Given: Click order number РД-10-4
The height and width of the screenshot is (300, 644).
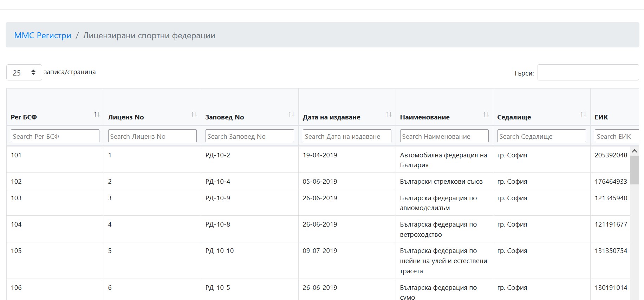Looking at the screenshot, I should [x=218, y=181].
